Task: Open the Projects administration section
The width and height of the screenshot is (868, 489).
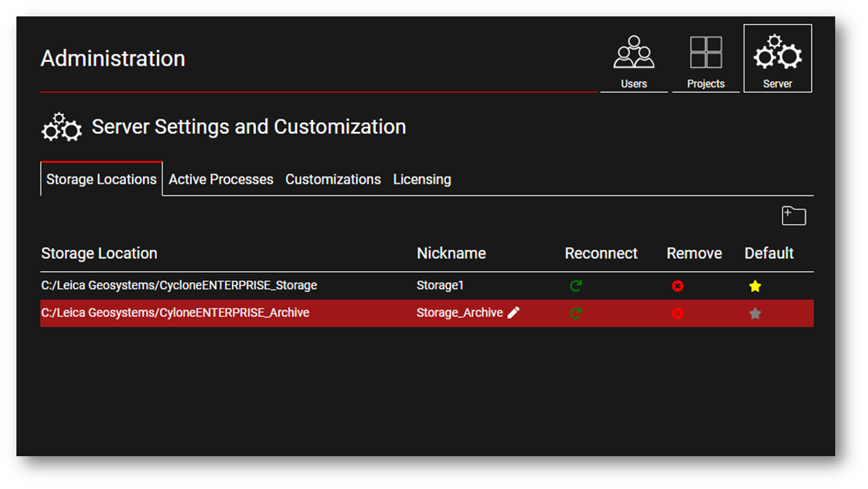Action: click(x=705, y=61)
